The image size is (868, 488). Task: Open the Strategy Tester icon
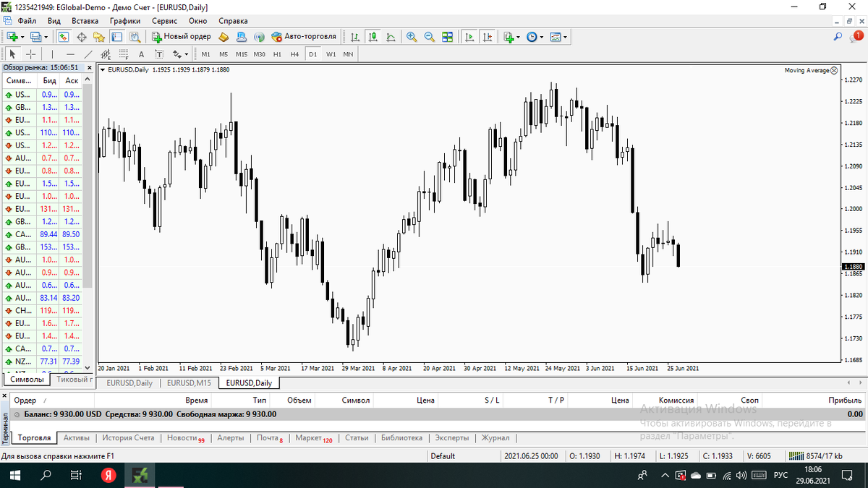[135, 36]
